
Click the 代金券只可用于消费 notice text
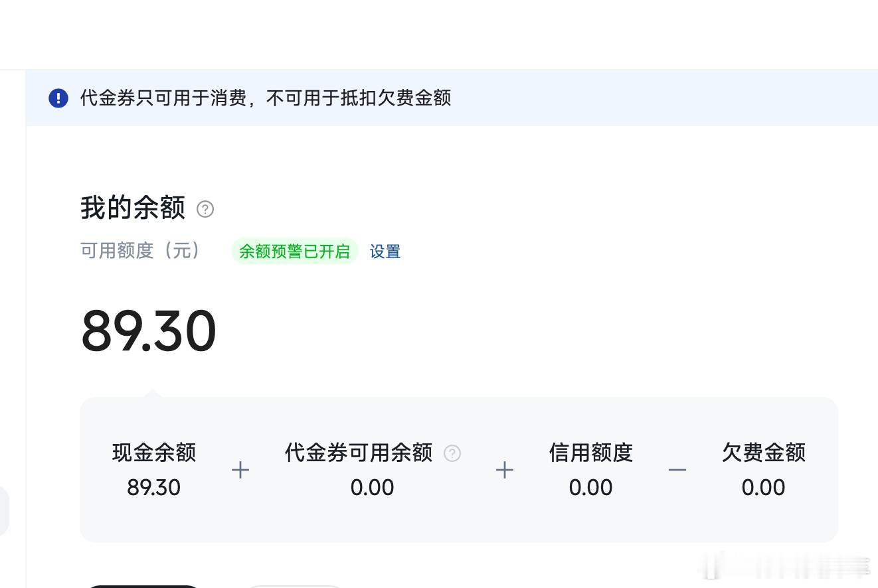266,98
